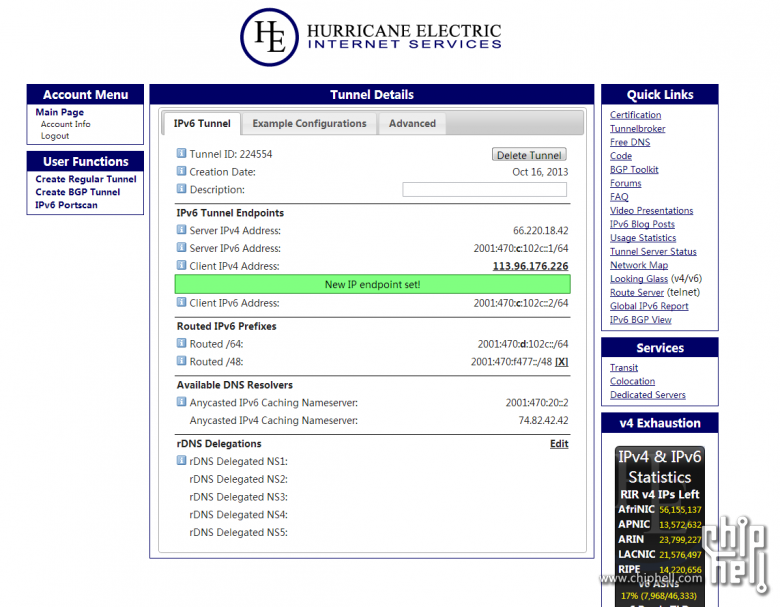This screenshot has height=607, width=780.
Task: Click info icon beside Client IPv6 Address
Action: click(182, 302)
